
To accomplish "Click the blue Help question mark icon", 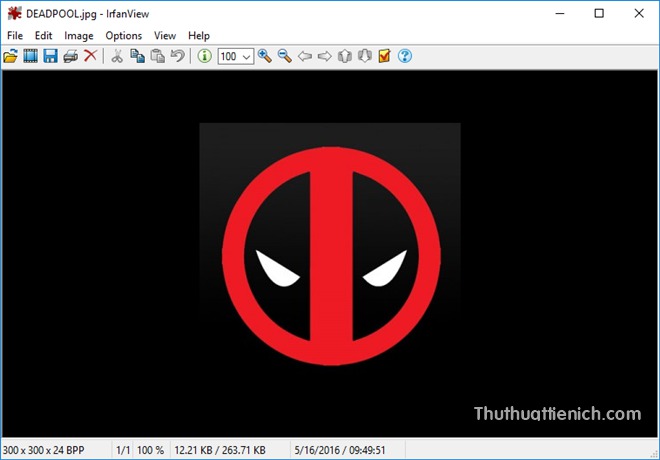I will 405,56.
